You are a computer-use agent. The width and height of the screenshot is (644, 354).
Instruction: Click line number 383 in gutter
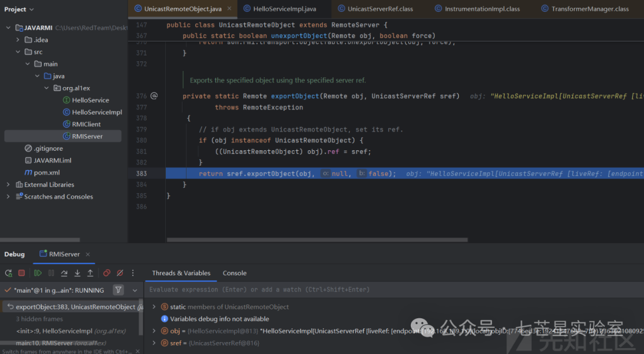click(x=141, y=173)
